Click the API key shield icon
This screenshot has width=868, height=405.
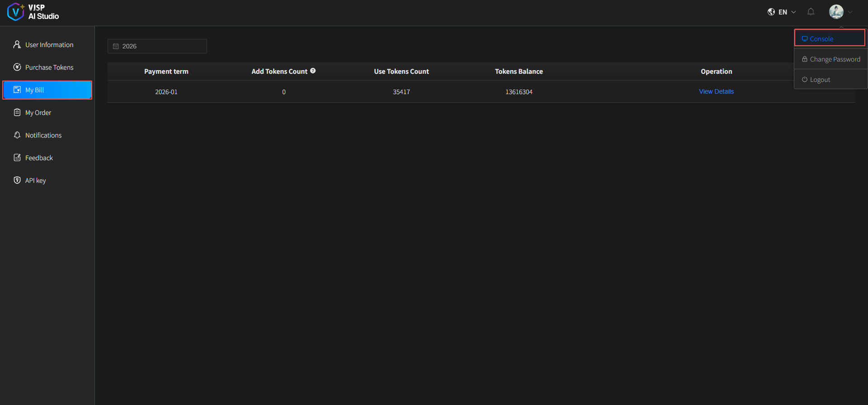17,180
